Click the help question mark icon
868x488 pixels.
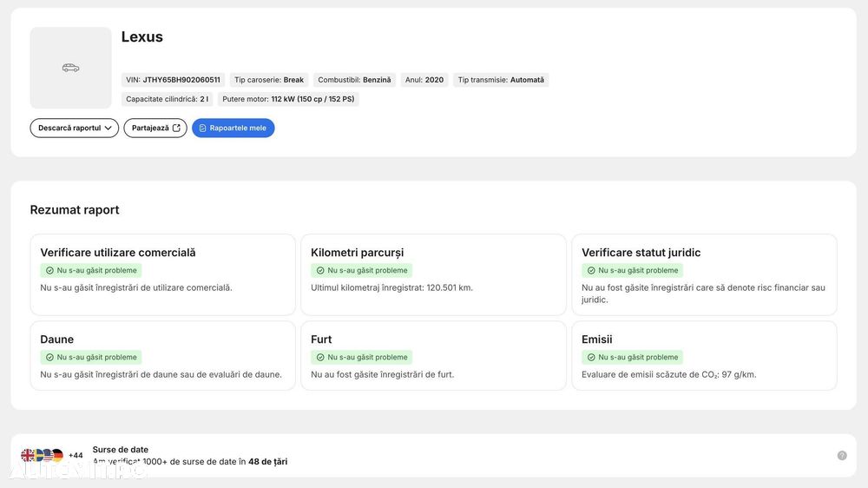pyautogui.click(x=842, y=455)
